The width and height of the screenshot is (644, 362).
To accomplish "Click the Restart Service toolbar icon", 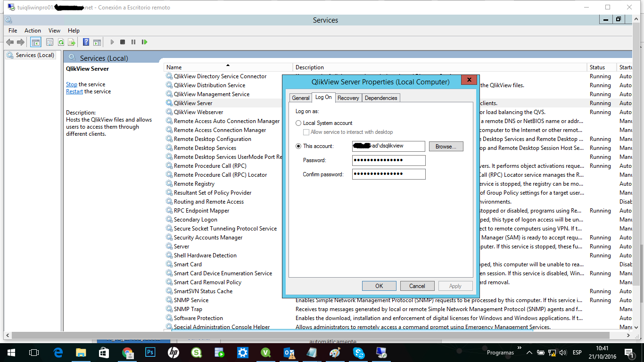I will [x=144, y=42].
